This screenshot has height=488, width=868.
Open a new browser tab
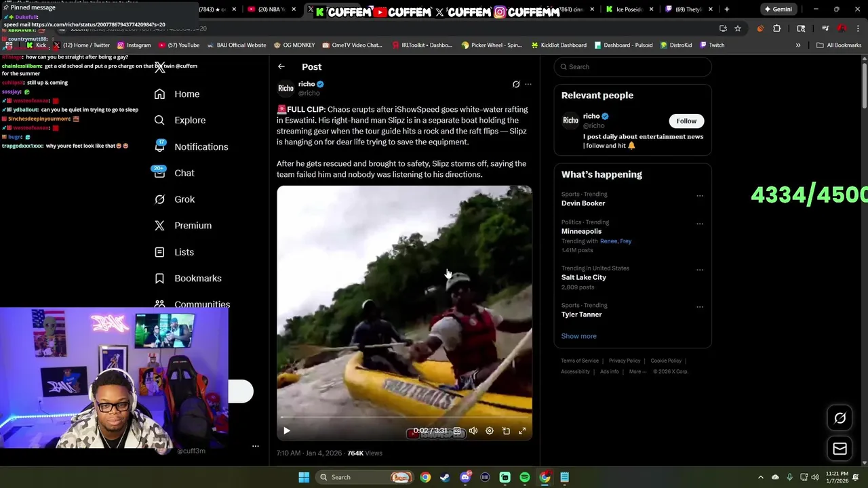pos(726,9)
